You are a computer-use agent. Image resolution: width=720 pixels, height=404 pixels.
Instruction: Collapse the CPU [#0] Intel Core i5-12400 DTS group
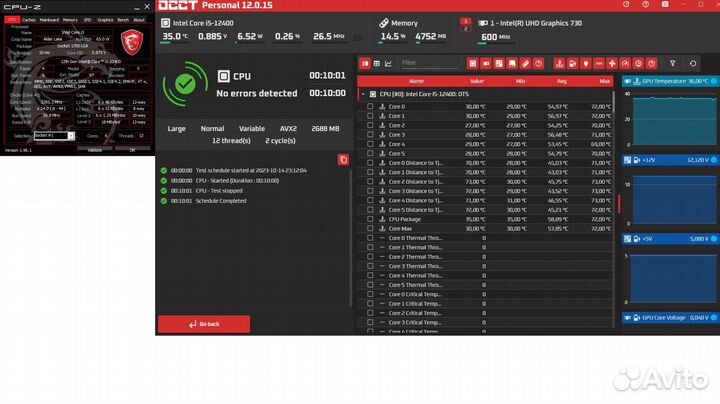(x=362, y=94)
